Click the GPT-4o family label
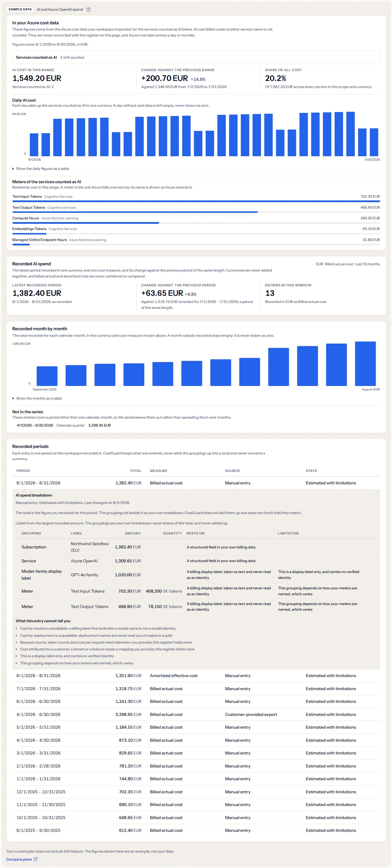Image resolution: width=392 pixels, height=868 pixels. click(x=84, y=575)
